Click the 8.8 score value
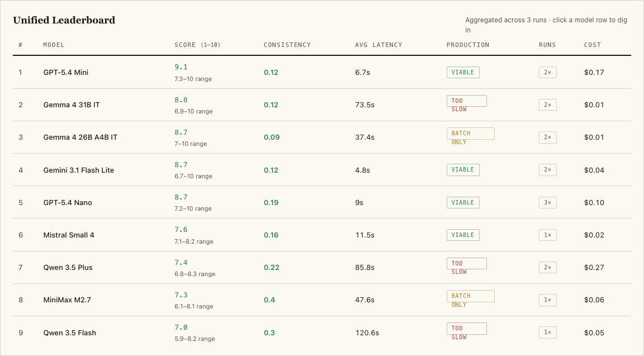644x356 pixels. [181, 100]
